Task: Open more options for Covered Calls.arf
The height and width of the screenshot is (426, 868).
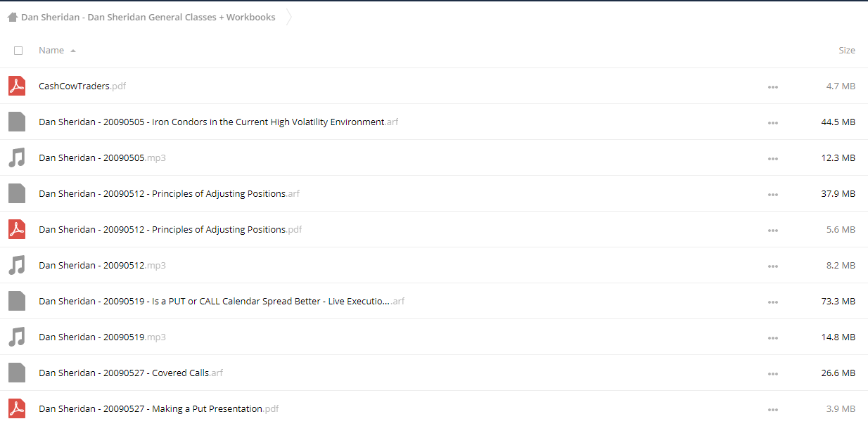Action: point(773,374)
